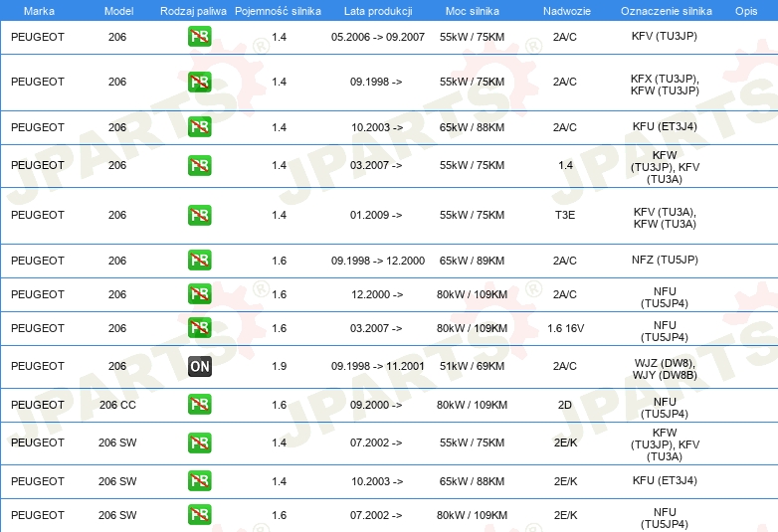Viewport: 778px width, 532px height.
Task: Select body value 1.6 16V
Action: point(566,328)
